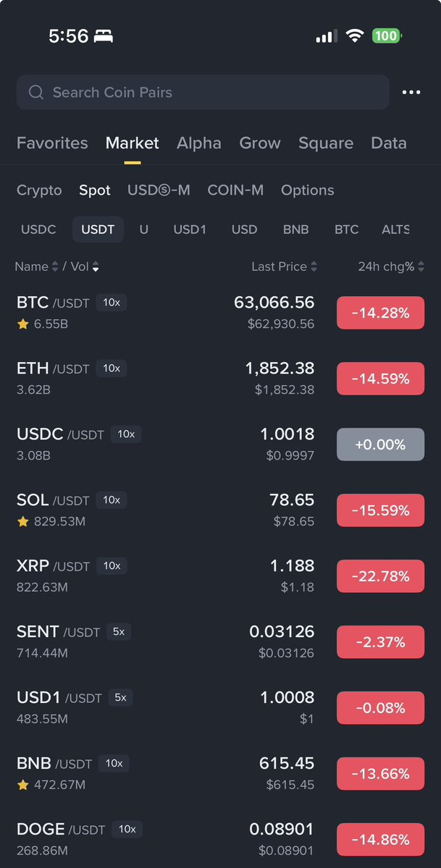Open the Alpha tab
441x868 pixels.
(199, 143)
